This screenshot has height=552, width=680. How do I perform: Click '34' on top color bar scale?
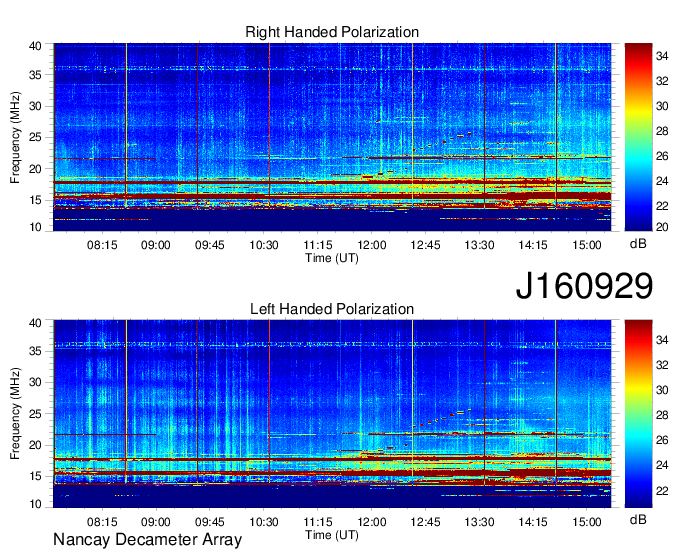(x=662, y=56)
